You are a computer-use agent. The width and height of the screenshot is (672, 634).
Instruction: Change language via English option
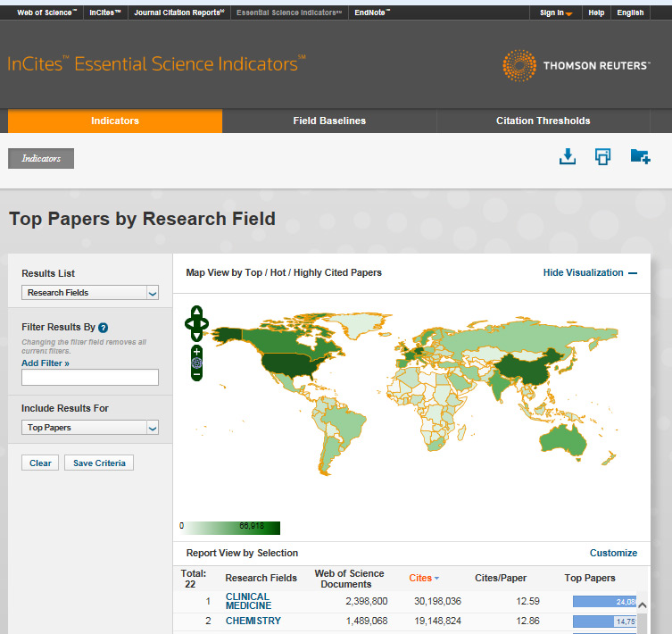pyautogui.click(x=630, y=13)
